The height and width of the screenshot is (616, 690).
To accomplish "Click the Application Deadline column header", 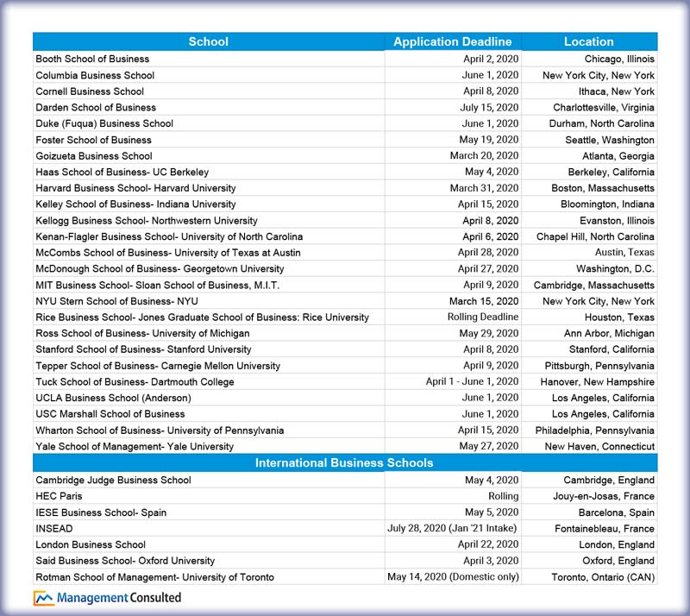I will [453, 41].
